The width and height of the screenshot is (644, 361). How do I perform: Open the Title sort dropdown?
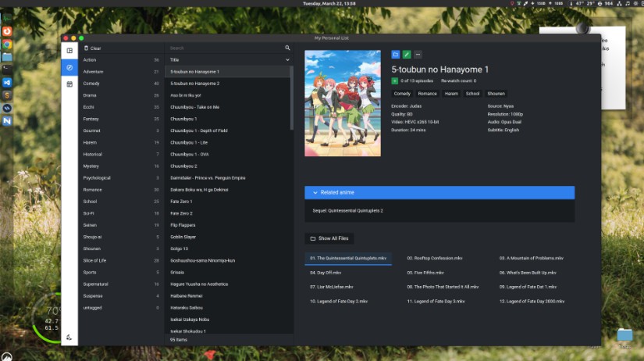[x=287, y=59]
